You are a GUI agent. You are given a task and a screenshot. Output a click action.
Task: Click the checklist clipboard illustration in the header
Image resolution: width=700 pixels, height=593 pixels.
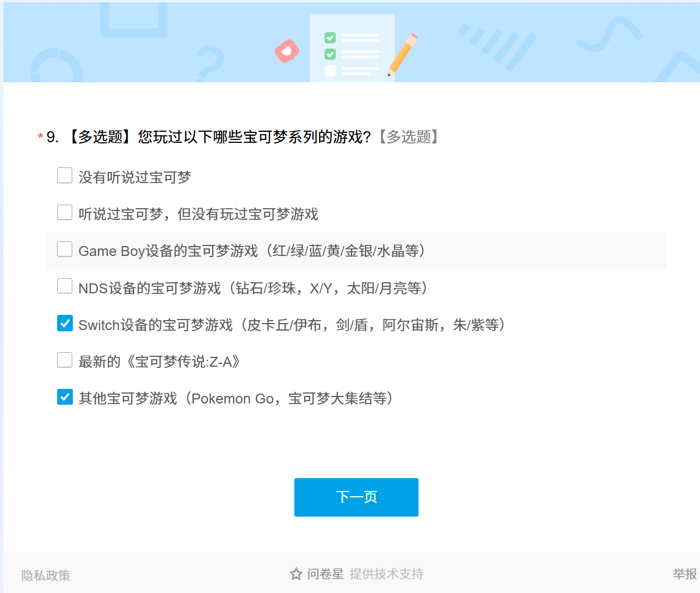[x=351, y=49]
